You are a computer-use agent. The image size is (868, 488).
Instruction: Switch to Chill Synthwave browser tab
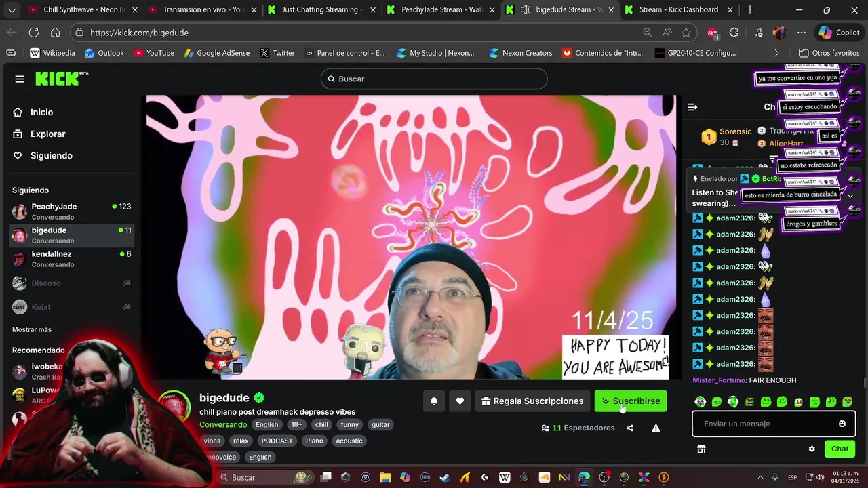tap(81, 9)
